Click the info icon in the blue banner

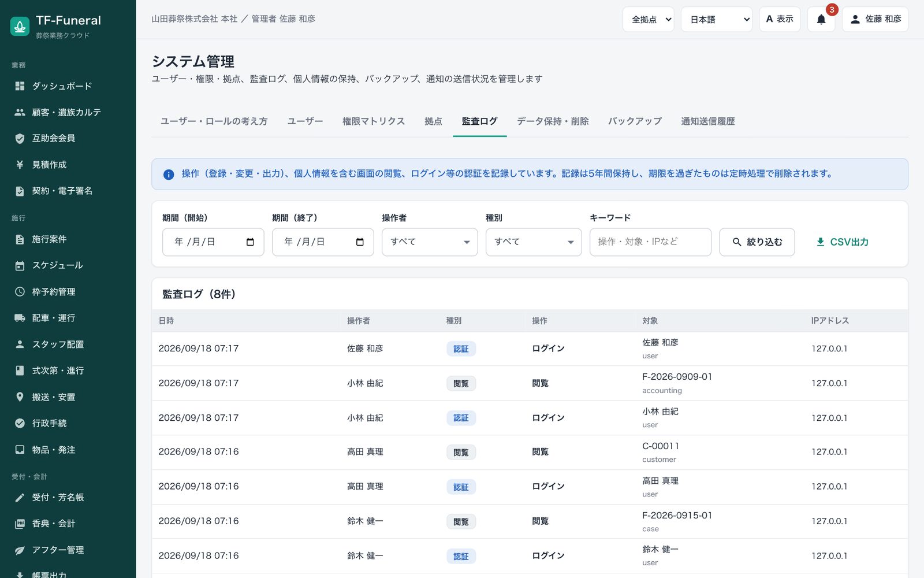169,175
